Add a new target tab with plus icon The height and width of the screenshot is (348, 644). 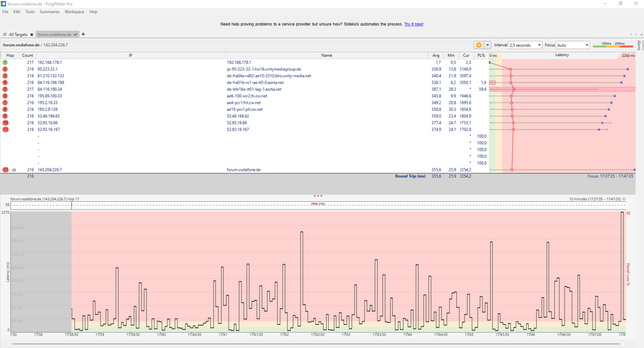pos(83,34)
